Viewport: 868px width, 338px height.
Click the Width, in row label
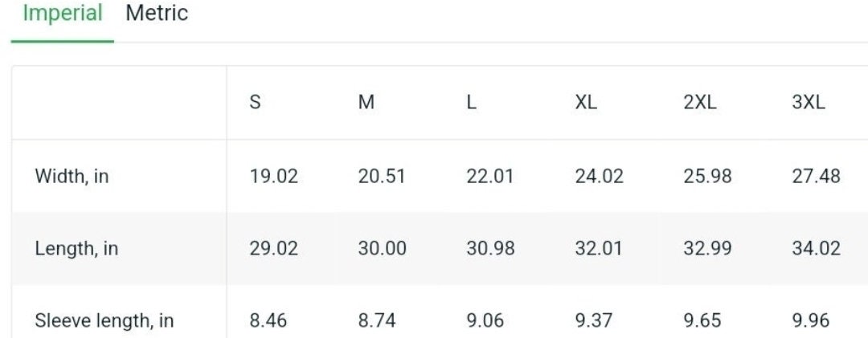pos(72,177)
